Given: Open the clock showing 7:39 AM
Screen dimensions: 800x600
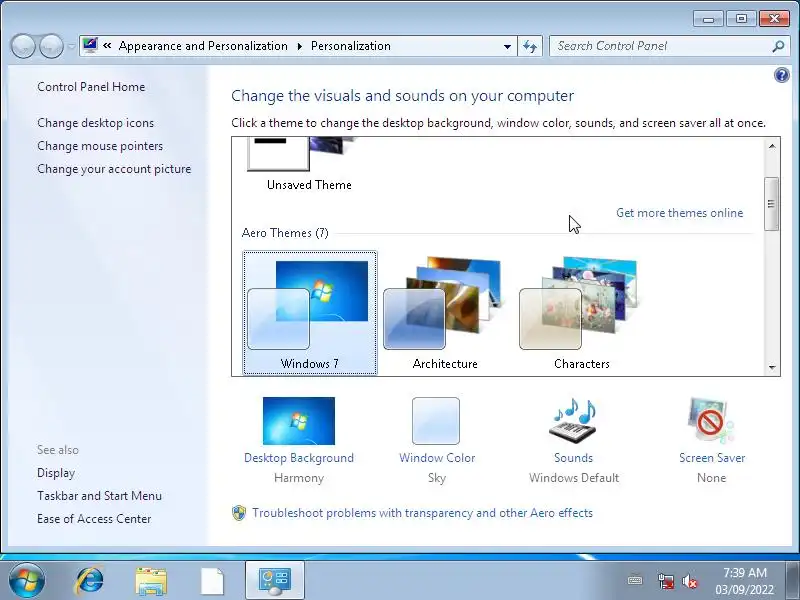Looking at the screenshot, I should (744, 581).
